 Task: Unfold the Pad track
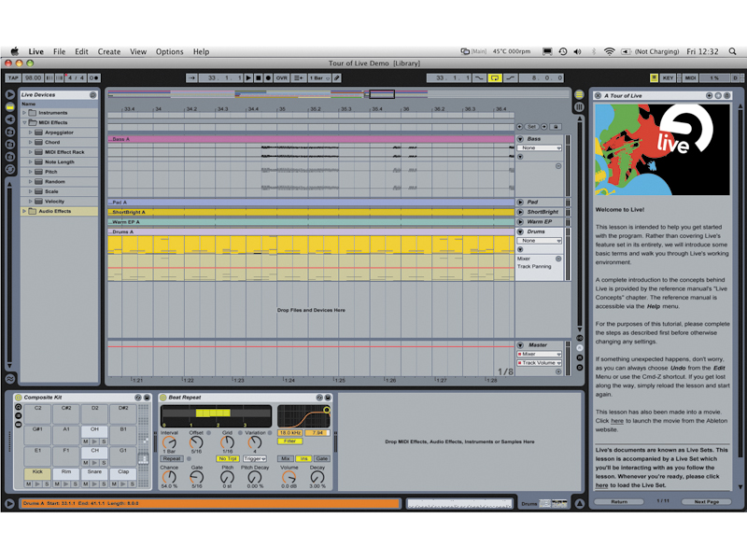[520, 202]
